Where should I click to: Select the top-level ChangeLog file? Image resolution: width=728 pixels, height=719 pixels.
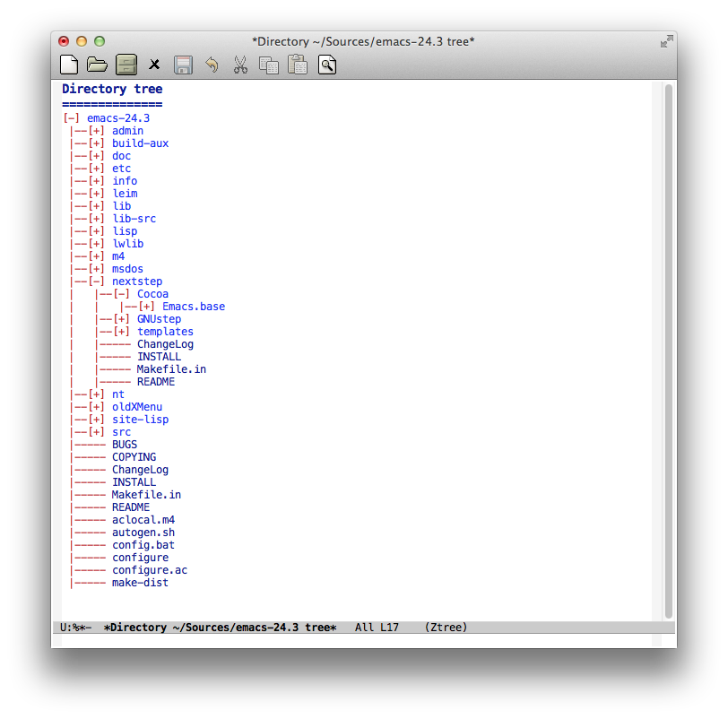(x=140, y=469)
